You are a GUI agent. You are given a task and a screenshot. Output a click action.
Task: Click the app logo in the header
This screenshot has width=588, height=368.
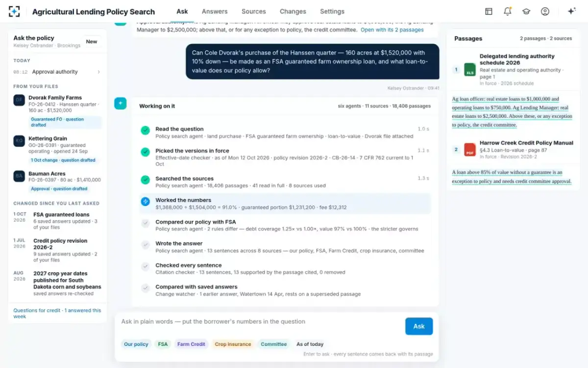coord(15,11)
